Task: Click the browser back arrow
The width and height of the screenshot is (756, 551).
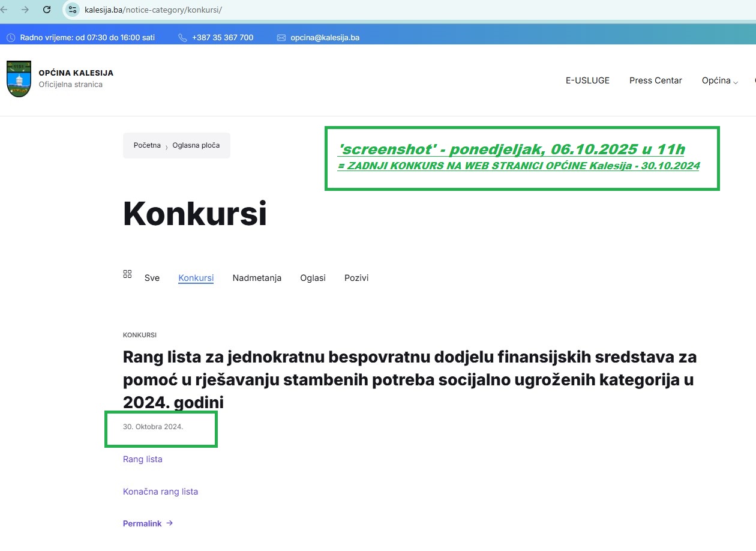Action: point(4,10)
